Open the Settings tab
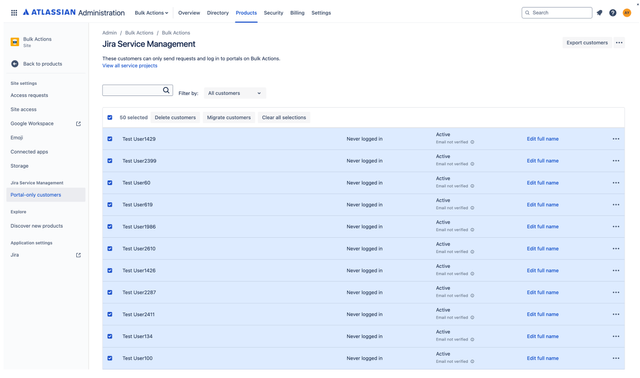This screenshot has width=640, height=378. coord(321,13)
